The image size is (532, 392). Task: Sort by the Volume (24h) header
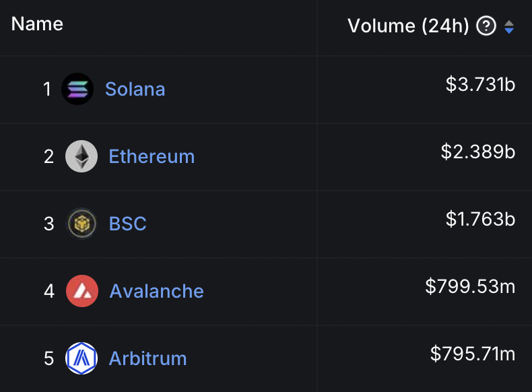coord(408,26)
